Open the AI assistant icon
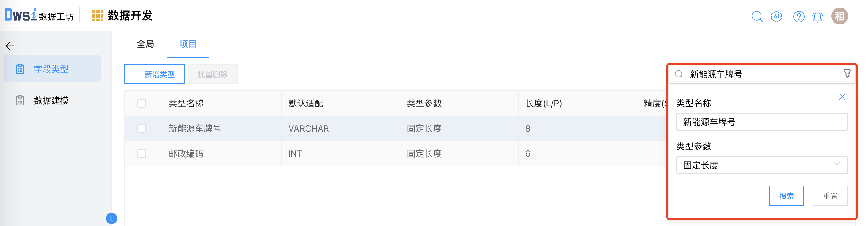The image size is (868, 226). click(776, 16)
